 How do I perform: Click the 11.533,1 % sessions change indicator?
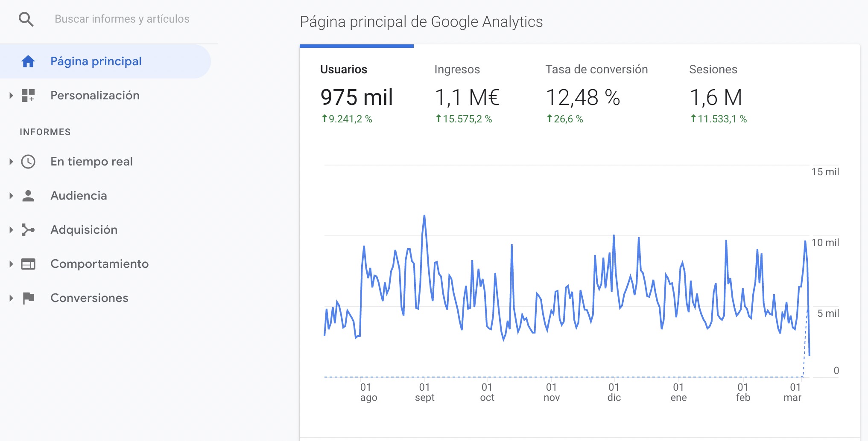point(719,119)
